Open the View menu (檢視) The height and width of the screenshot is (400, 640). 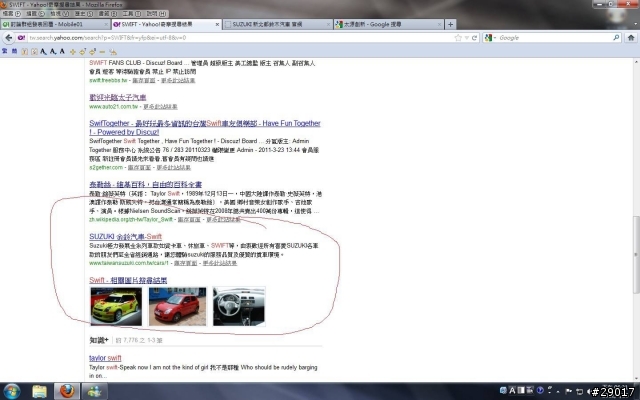[x=60, y=13]
